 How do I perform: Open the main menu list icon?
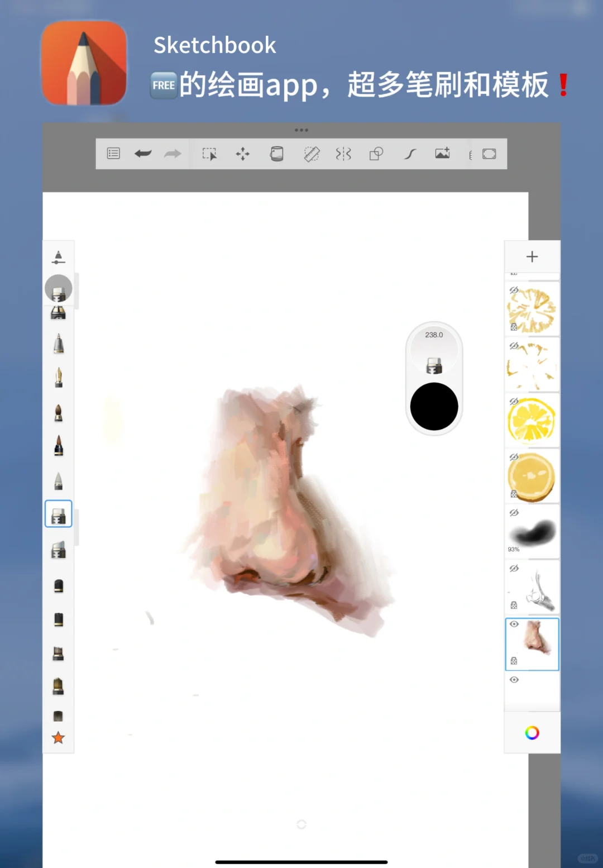113,154
